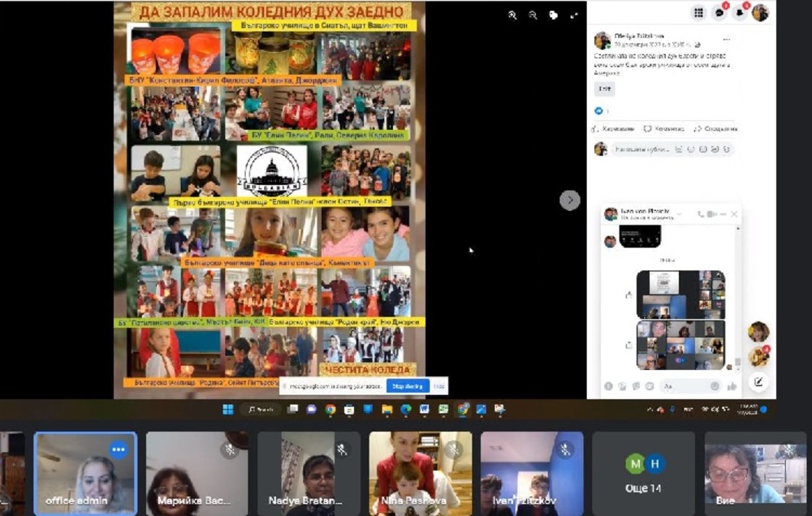Like the post with Харесване
This screenshot has width=812, height=516.
click(x=613, y=129)
